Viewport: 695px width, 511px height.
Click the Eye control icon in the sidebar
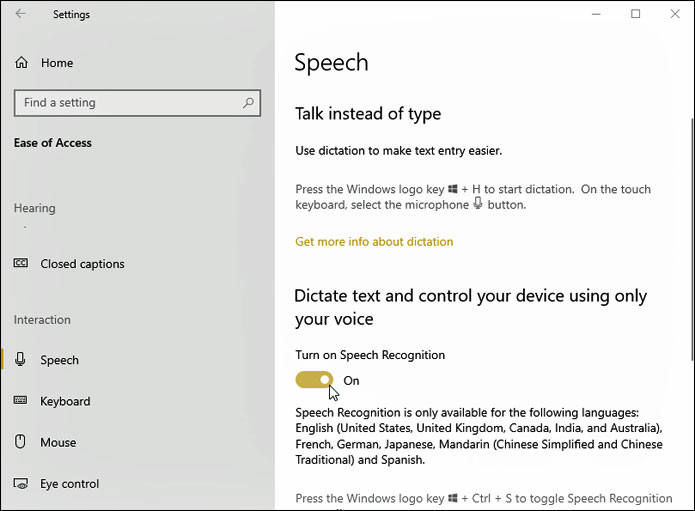(x=21, y=484)
